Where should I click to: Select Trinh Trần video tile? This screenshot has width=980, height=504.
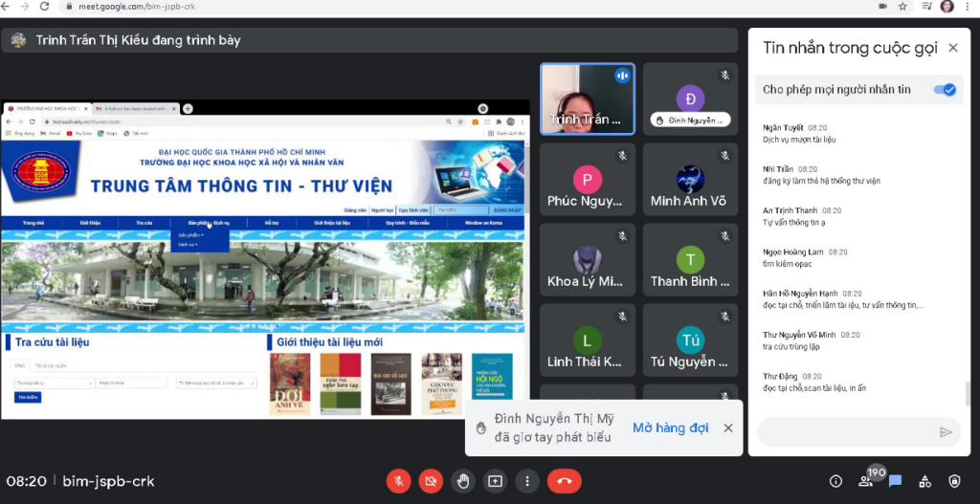[x=588, y=99]
